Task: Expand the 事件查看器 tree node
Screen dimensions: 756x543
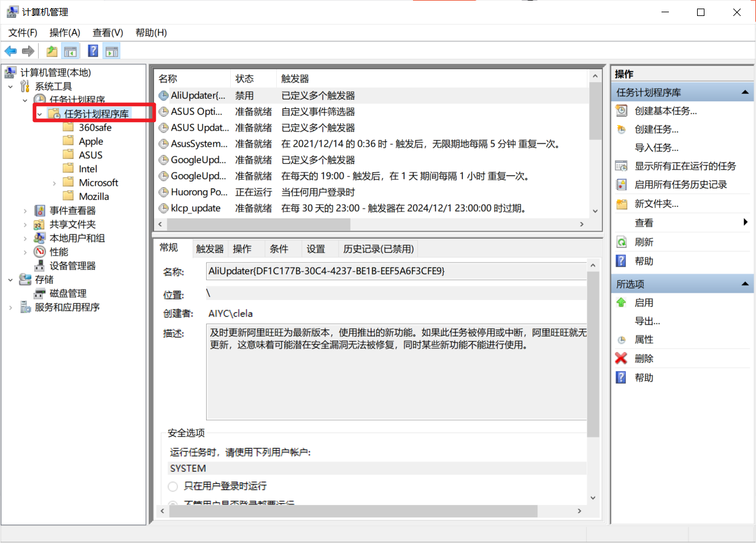Action: [25, 210]
